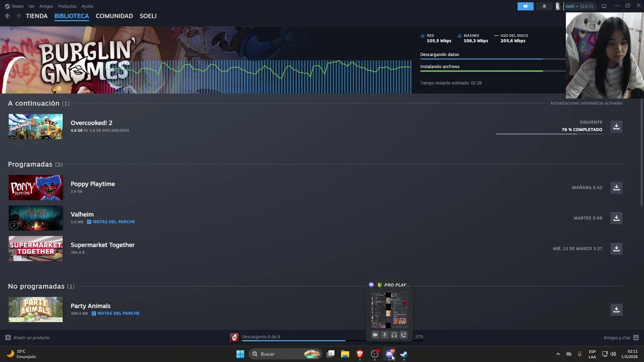This screenshot has width=644, height=362.
Task: Download Supermarket Together update now
Action: tap(616, 248)
